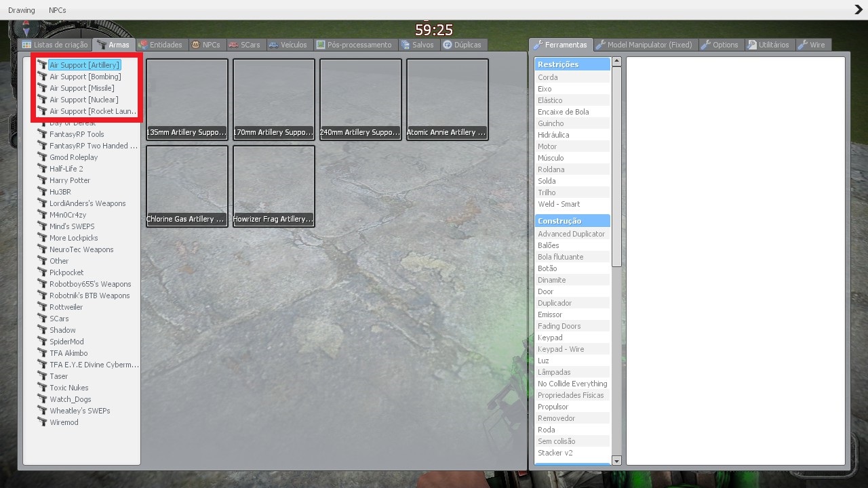Click the disk icon on the Salvos tab
Image resolution: width=868 pixels, height=488 pixels.
[x=405, y=45]
